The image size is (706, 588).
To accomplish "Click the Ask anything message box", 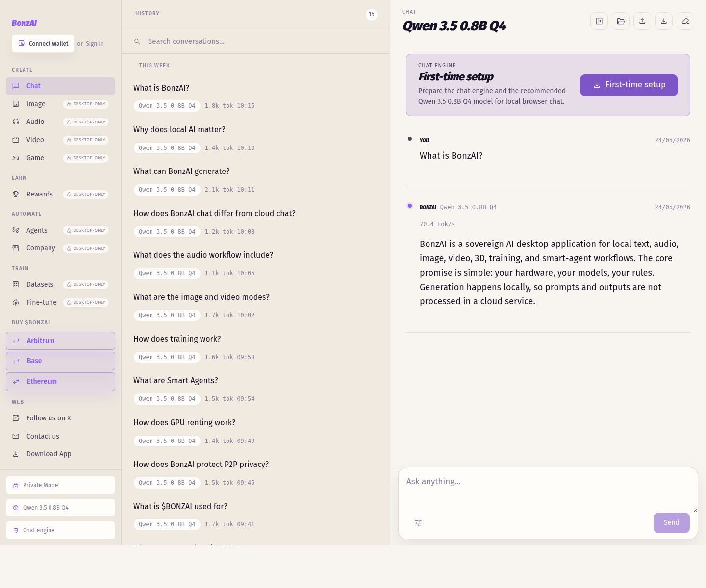I will click(548, 489).
